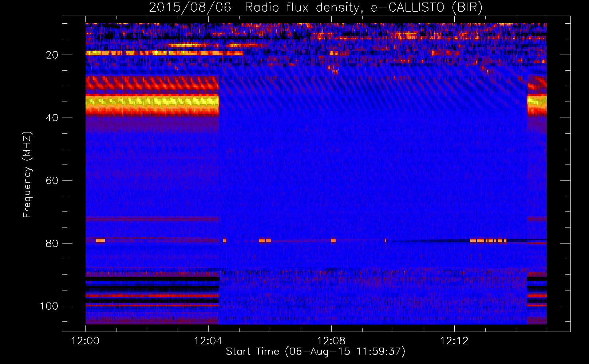This screenshot has height=364, width=589.
Task: Select the "80" frequency tick label
Action: coord(52,244)
